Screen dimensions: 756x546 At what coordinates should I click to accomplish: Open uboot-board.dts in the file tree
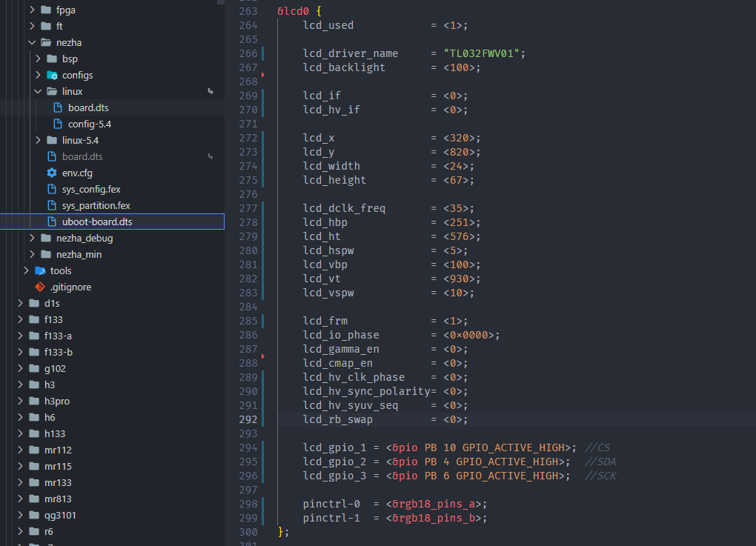97,222
